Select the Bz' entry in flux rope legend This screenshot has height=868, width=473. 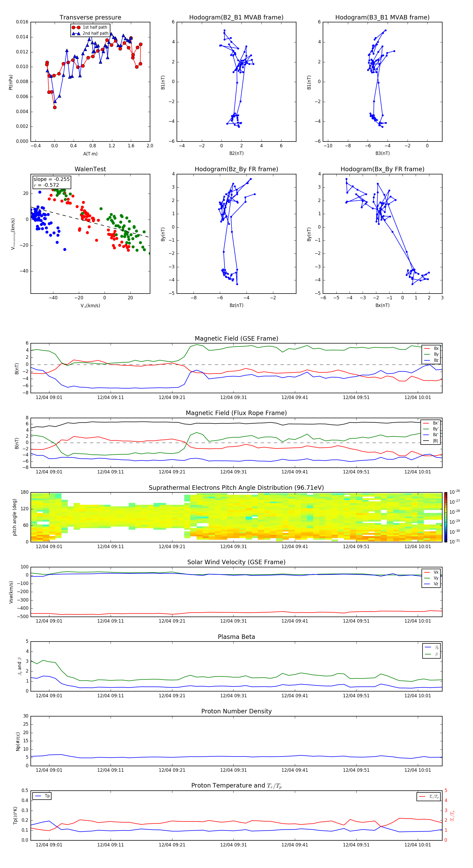(431, 435)
